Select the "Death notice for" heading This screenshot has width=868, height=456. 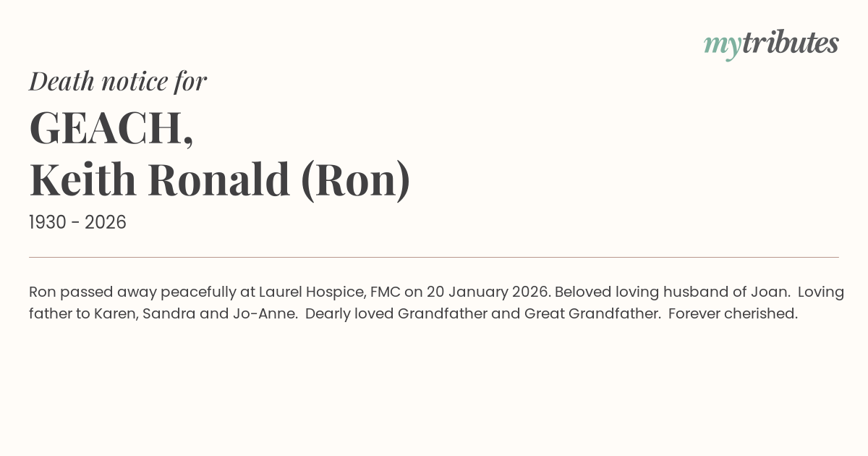[118, 81]
